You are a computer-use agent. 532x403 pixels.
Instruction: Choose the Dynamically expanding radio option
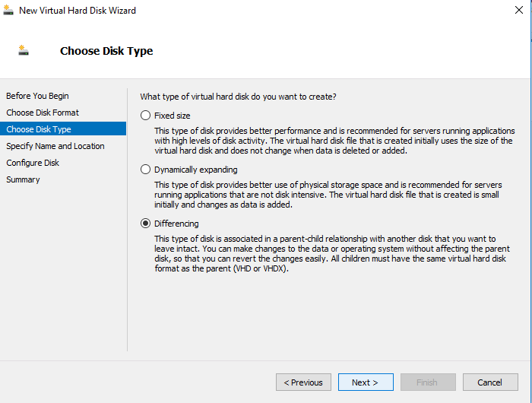[146, 170]
